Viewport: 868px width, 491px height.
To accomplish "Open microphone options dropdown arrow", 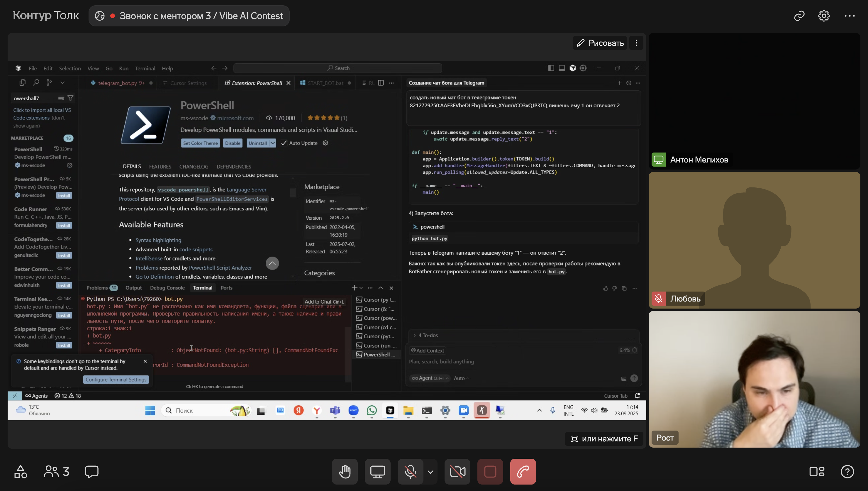I will coord(430,471).
